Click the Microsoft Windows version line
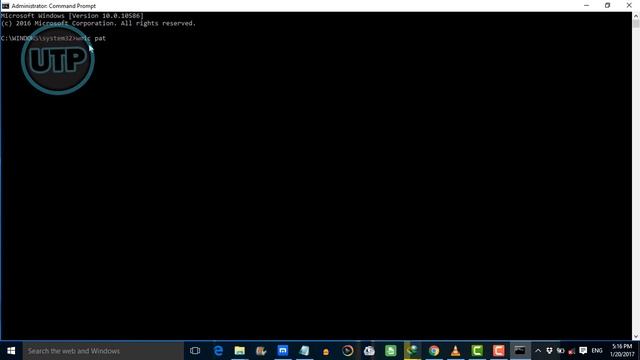 [x=72, y=16]
